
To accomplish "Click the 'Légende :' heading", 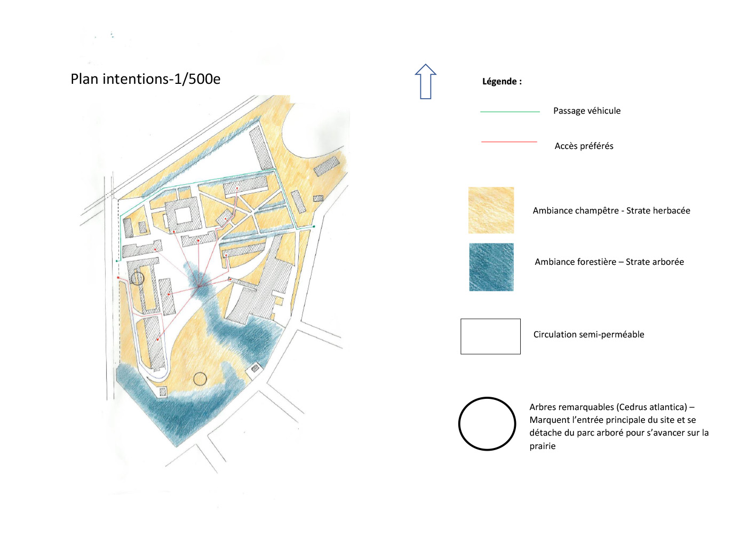I will [502, 82].
